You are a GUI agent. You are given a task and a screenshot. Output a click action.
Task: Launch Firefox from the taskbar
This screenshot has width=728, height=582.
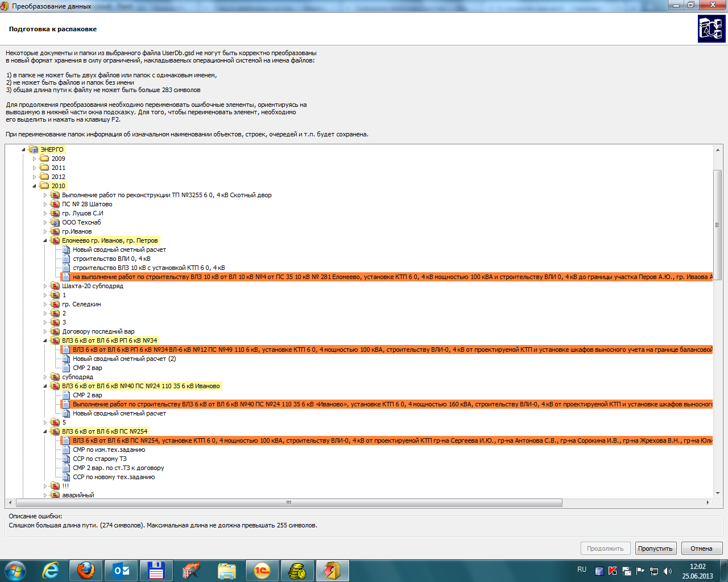86,571
